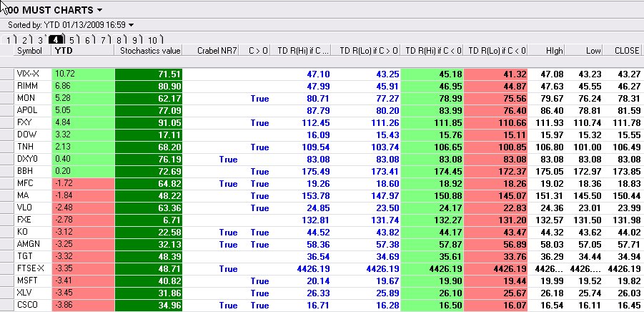Click the high price 19.99 for MSFT
The width and height of the screenshot is (644, 312).
pos(552,281)
